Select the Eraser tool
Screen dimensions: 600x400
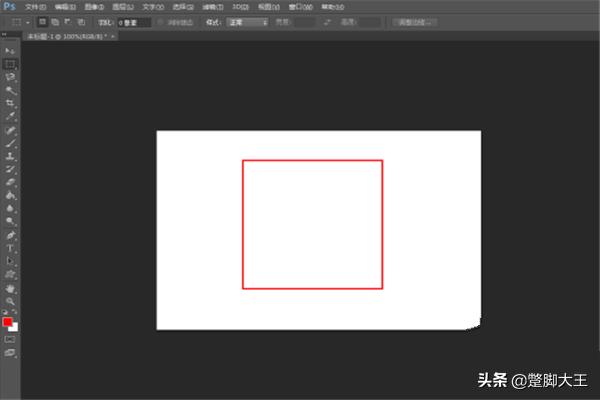pyautogui.click(x=10, y=182)
